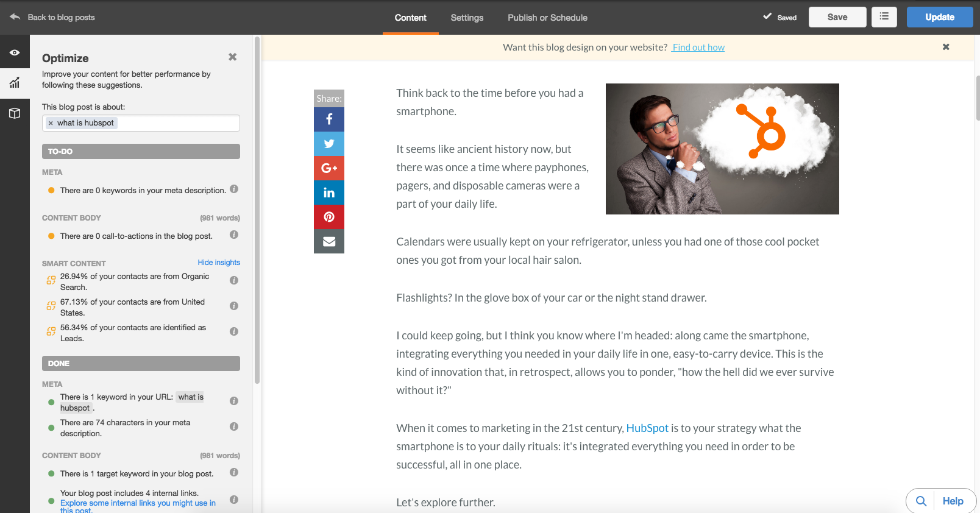Share on Twitter icon
Screen dimensions: 980x513
click(329, 144)
